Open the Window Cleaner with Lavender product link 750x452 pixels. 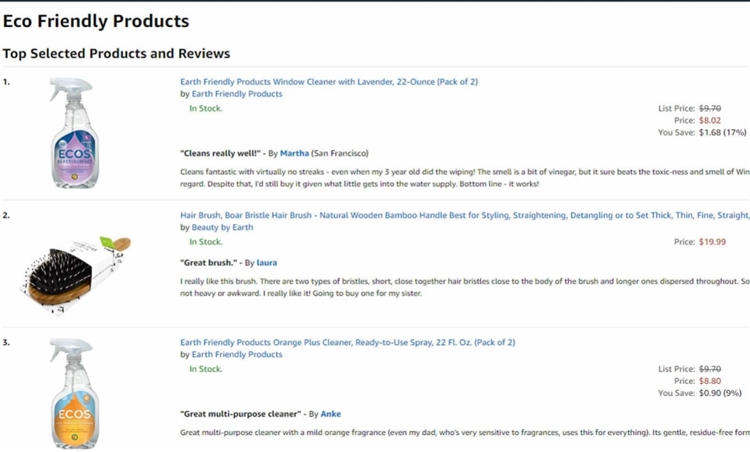click(329, 82)
